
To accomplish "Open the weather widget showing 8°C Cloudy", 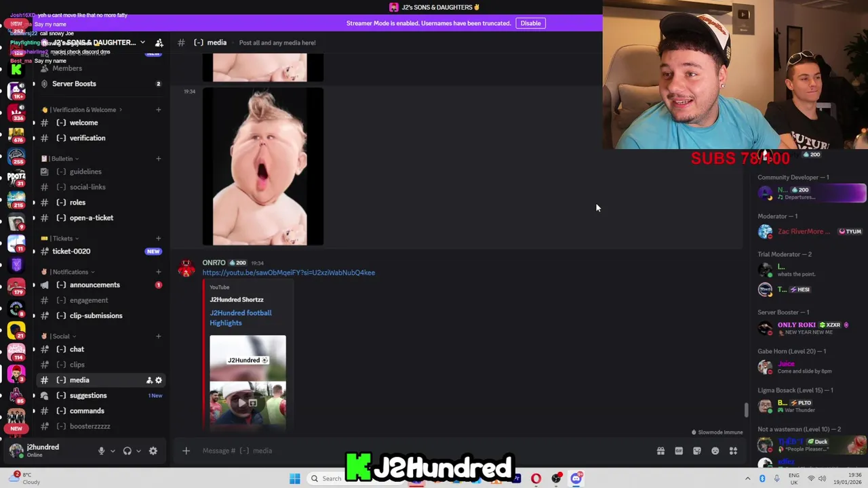I will (x=24, y=479).
